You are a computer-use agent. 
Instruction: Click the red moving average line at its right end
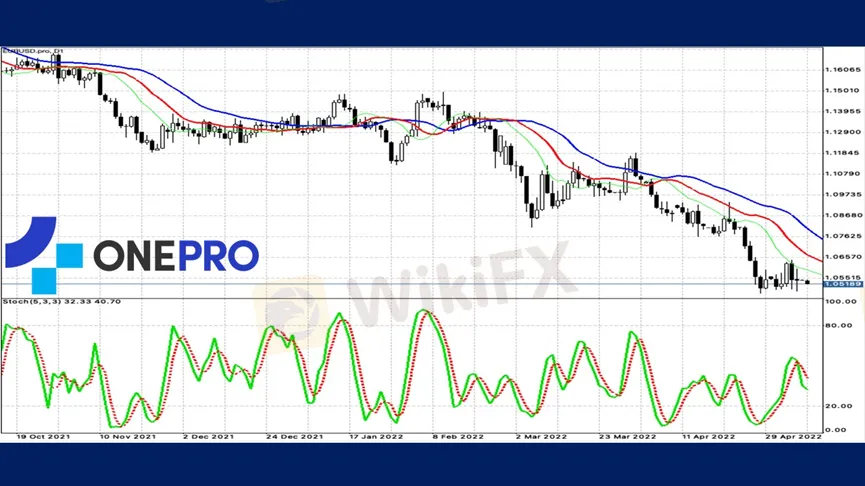point(818,257)
